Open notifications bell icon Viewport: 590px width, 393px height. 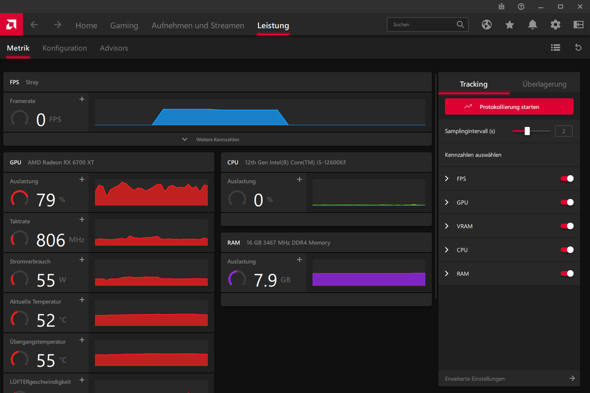[x=532, y=25]
